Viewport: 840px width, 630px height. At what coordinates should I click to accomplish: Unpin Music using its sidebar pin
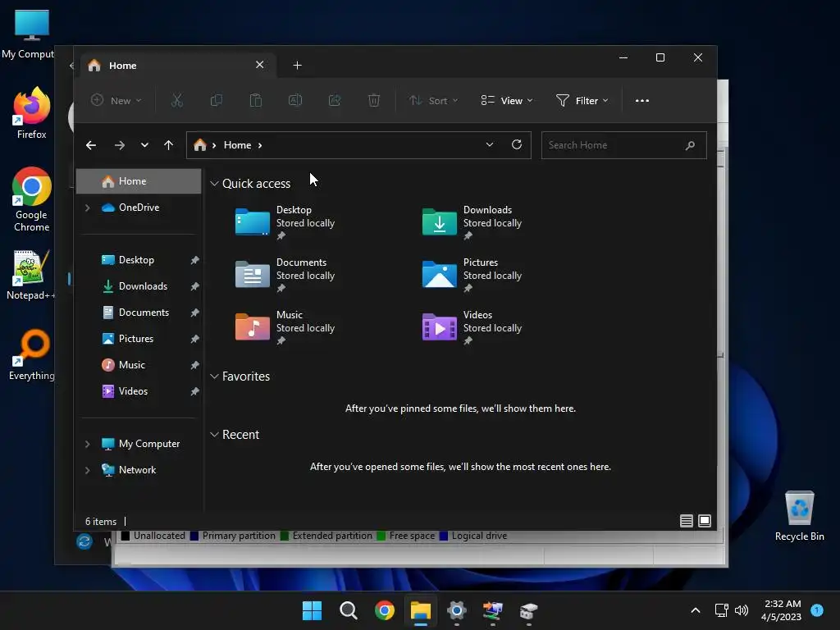click(194, 365)
